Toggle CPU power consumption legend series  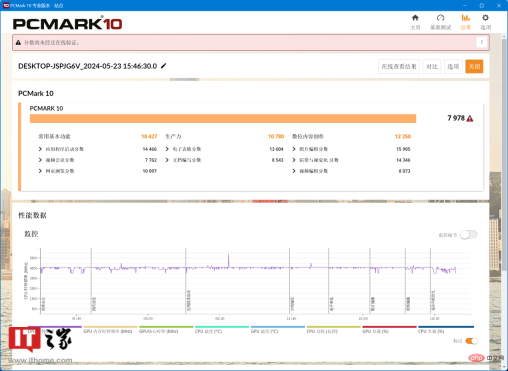(x=333, y=330)
